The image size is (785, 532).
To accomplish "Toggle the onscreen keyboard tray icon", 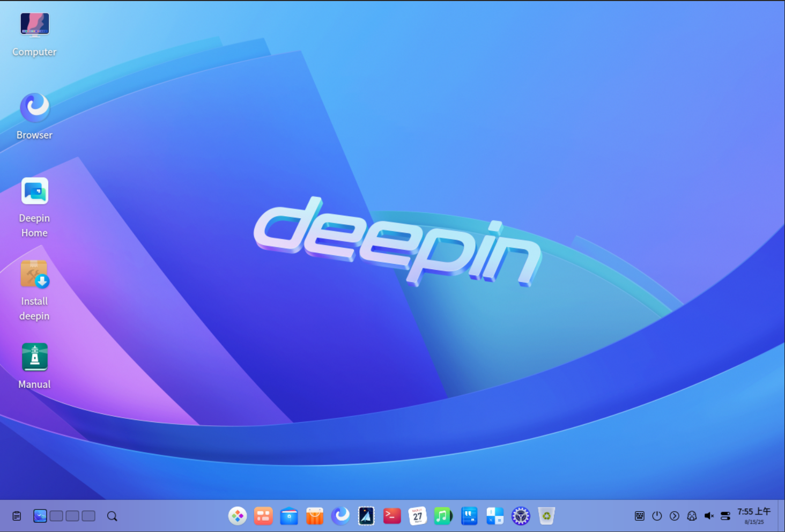I will (x=639, y=516).
